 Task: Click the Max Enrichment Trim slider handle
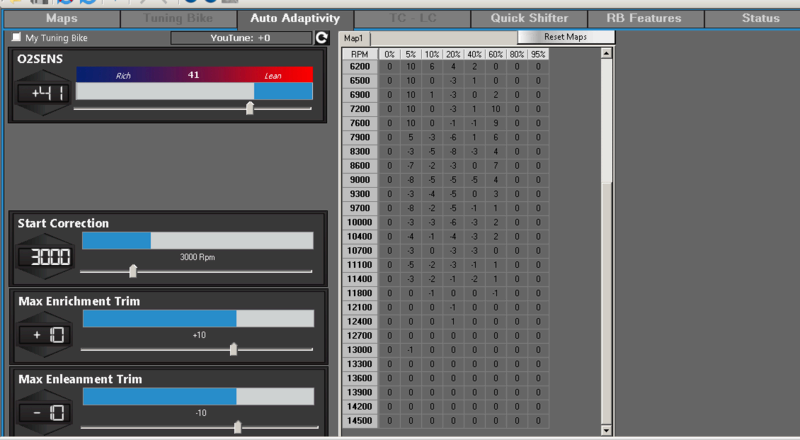(x=234, y=349)
